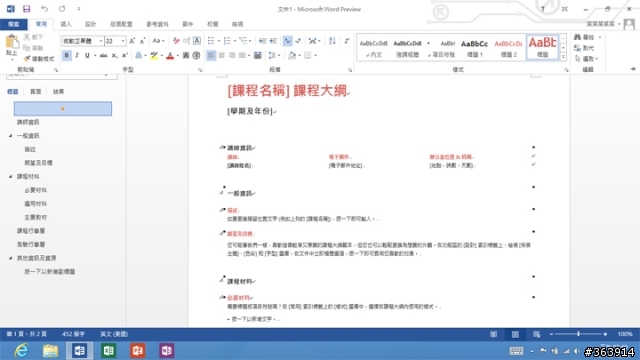Click the line spacing icon
The height and width of the screenshot is (360, 640).
(x=272, y=56)
